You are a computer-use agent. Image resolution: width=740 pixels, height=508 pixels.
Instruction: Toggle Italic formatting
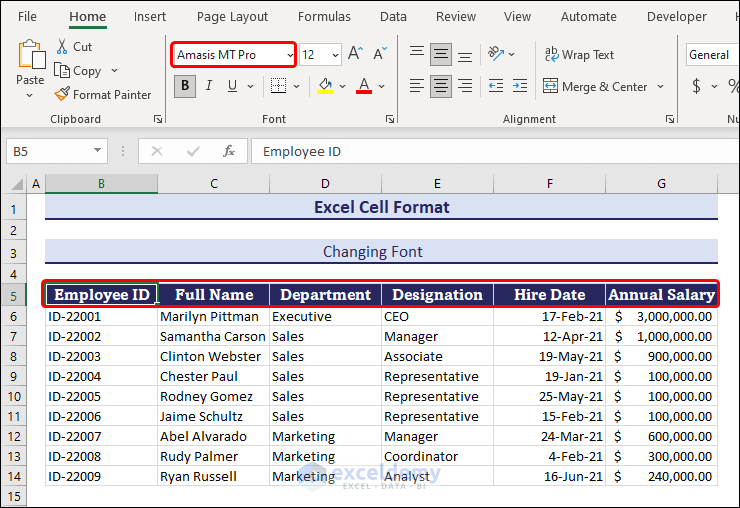(209, 87)
